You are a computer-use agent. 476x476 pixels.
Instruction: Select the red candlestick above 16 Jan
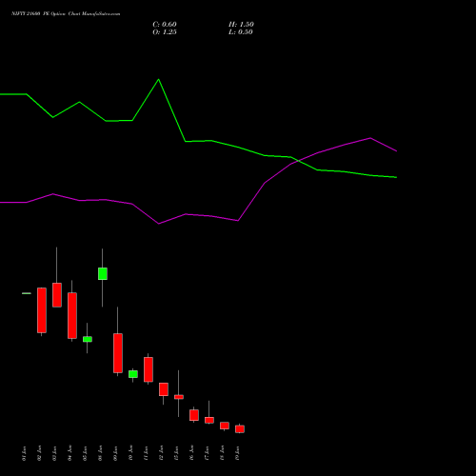pyautogui.click(x=194, y=415)
